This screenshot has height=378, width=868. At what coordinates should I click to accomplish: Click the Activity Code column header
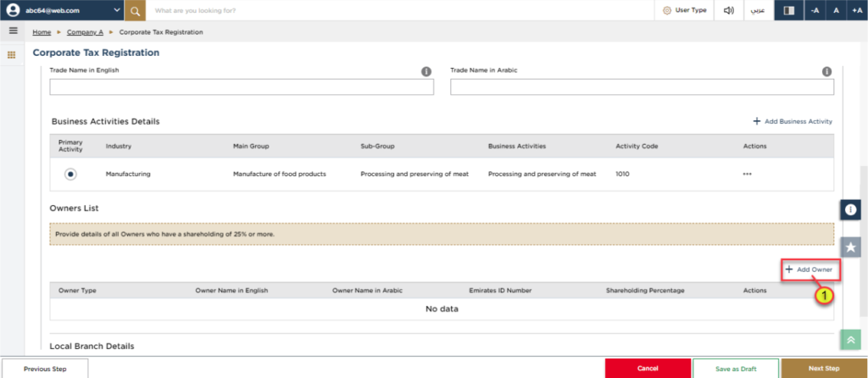coord(637,146)
